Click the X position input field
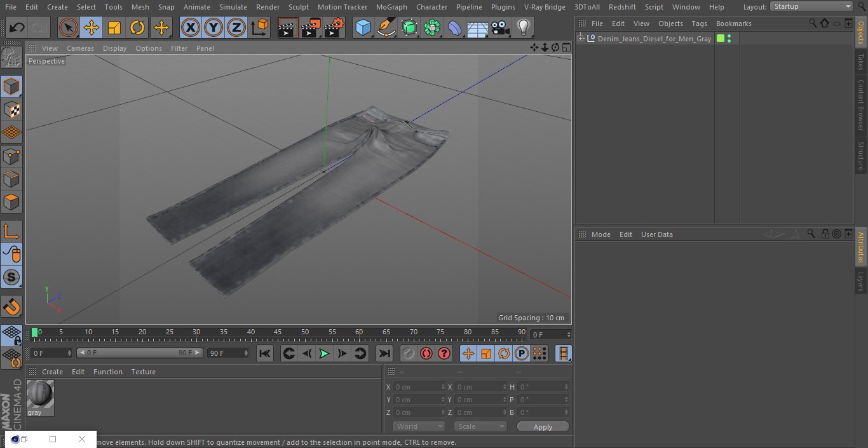The height and width of the screenshot is (448, 868). click(x=419, y=387)
